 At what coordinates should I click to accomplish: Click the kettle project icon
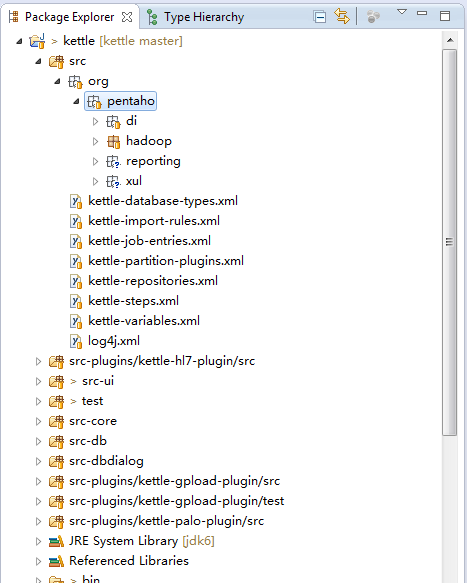coord(37,41)
